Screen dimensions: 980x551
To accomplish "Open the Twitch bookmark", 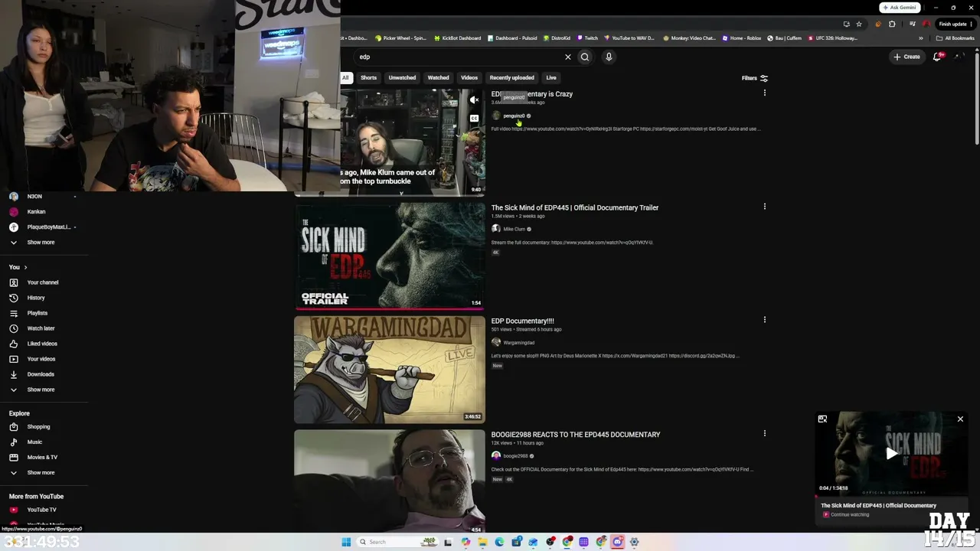I will click(587, 38).
